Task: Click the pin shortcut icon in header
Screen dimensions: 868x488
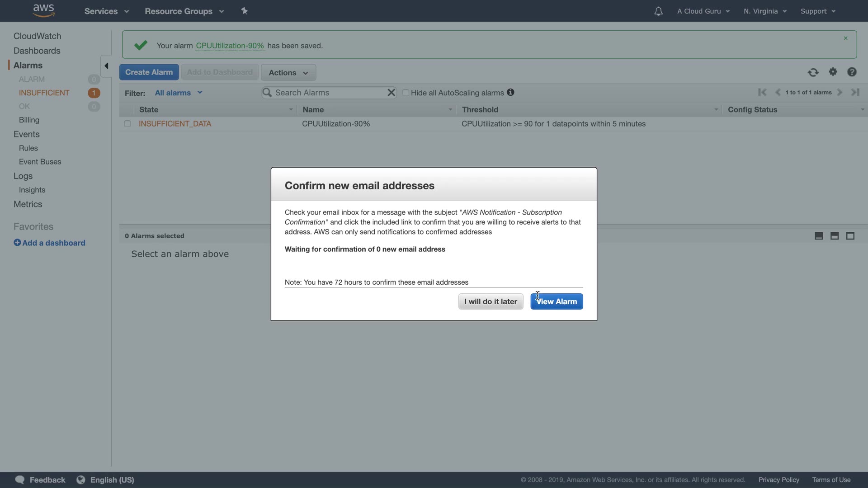Action: pos(245,11)
